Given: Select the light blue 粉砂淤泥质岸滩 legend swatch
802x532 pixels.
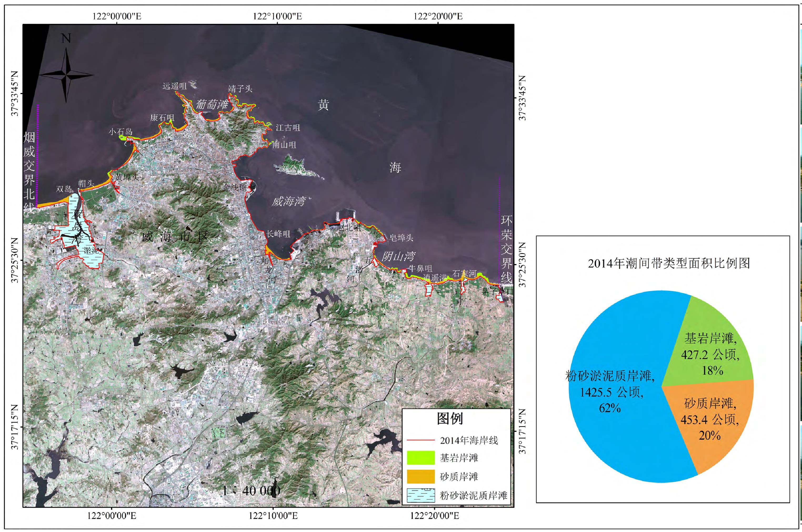Looking at the screenshot, I should tap(421, 495).
